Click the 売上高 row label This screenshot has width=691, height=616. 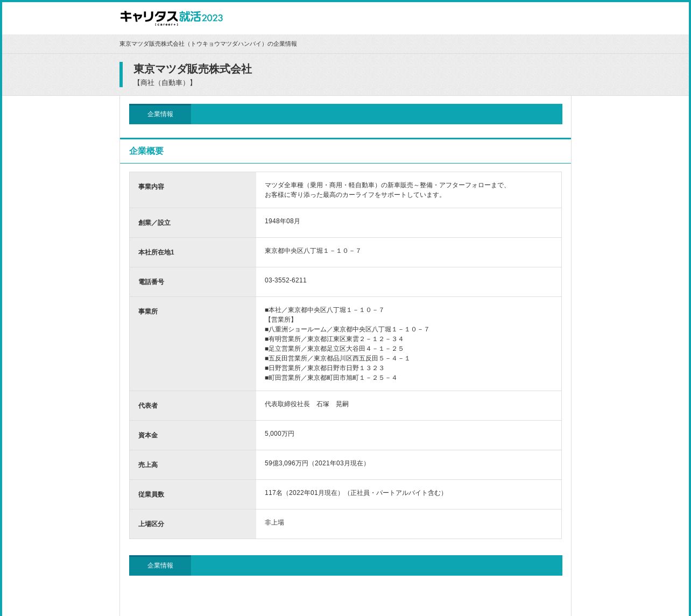(x=148, y=465)
